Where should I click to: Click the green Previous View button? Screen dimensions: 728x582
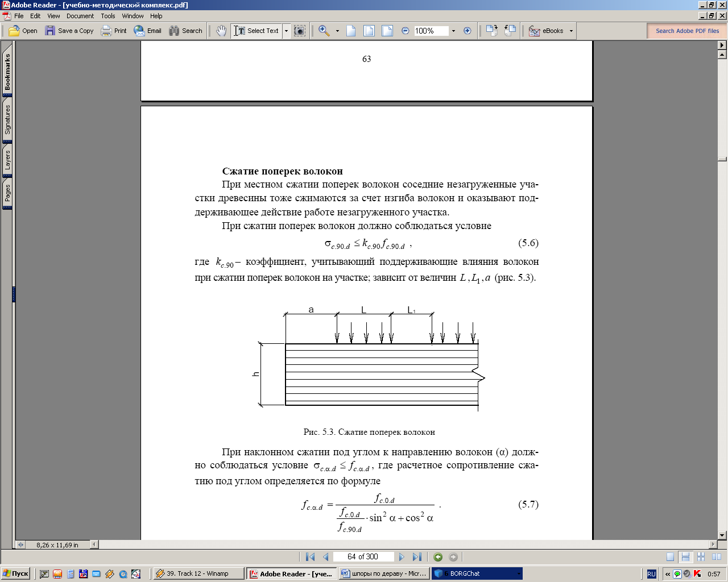click(x=438, y=557)
